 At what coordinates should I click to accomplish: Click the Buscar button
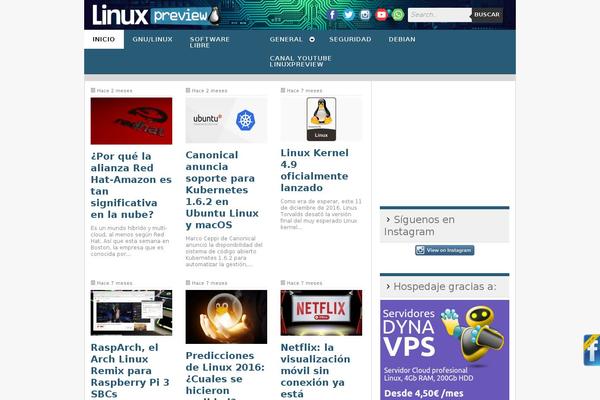pos(487,15)
